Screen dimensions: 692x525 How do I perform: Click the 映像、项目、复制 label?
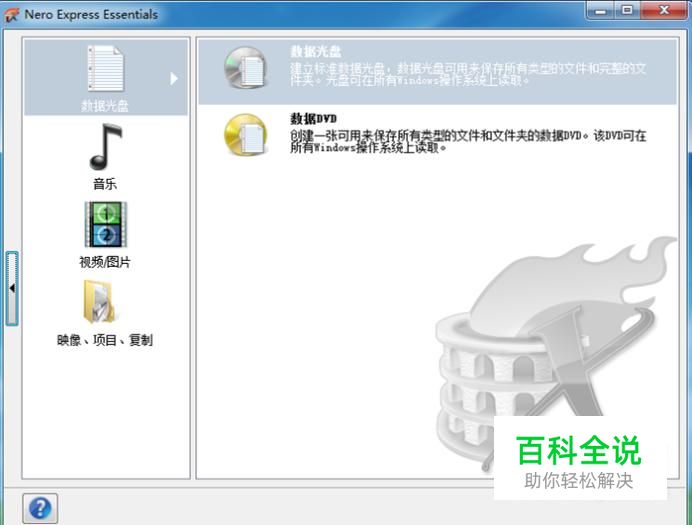click(x=105, y=340)
